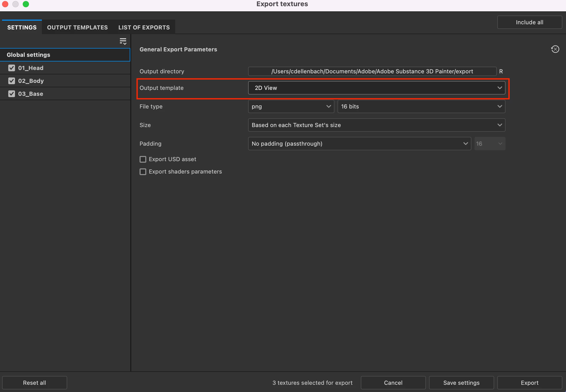Open the List of Exports tab
The width and height of the screenshot is (566, 392).
pyautogui.click(x=144, y=27)
